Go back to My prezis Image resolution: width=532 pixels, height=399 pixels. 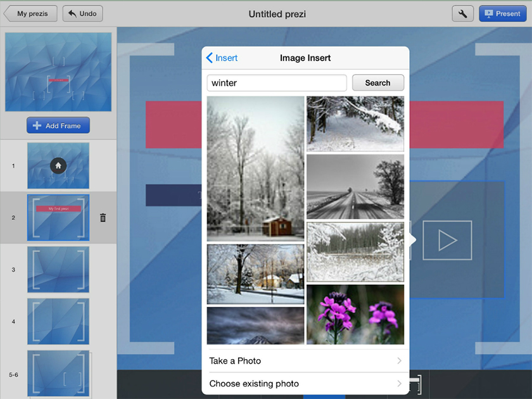click(x=30, y=13)
